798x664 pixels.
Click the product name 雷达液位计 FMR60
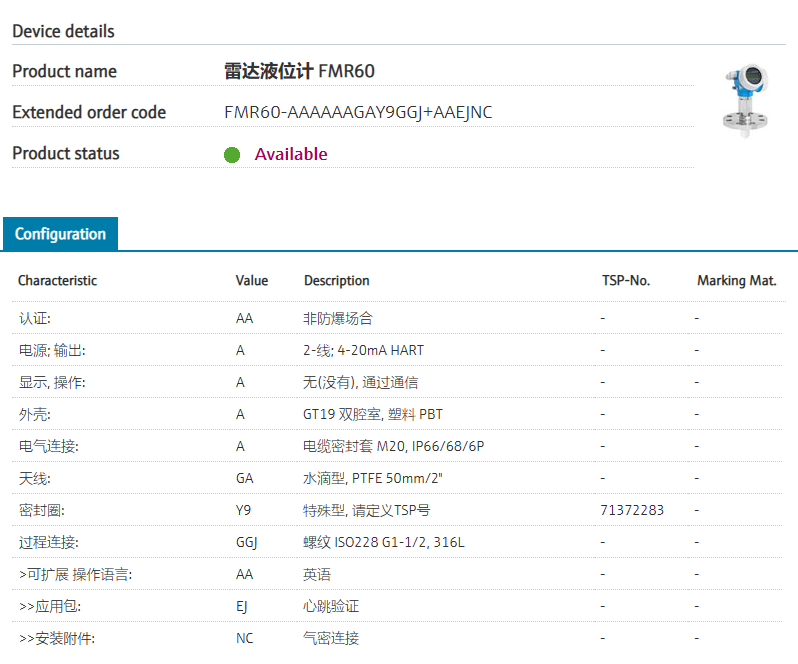[299, 71]
